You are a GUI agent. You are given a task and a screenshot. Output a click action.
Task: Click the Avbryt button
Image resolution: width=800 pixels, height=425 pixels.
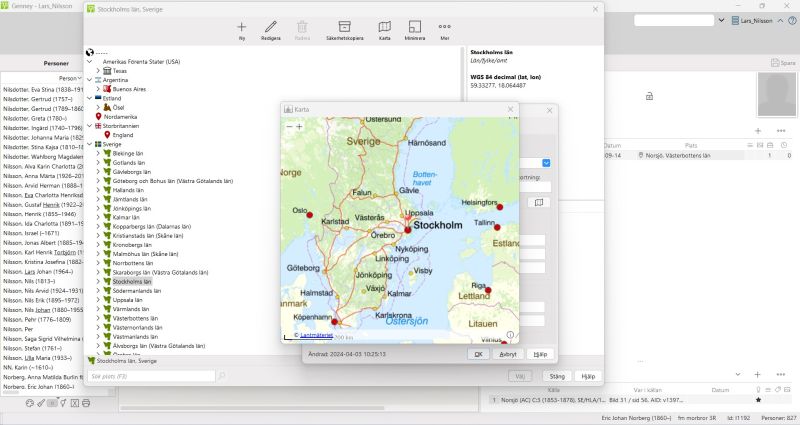tap(510, 354)
